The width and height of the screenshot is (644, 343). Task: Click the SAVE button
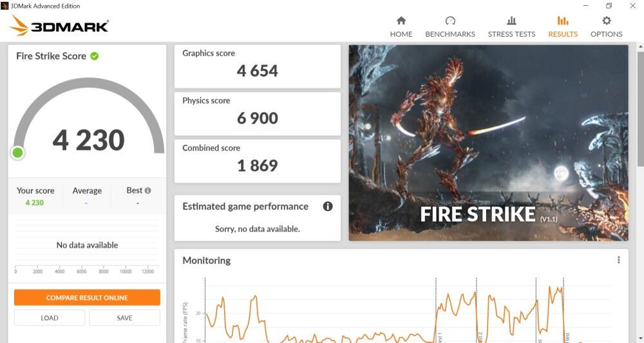pyautogui.click(x=124, y=318)
